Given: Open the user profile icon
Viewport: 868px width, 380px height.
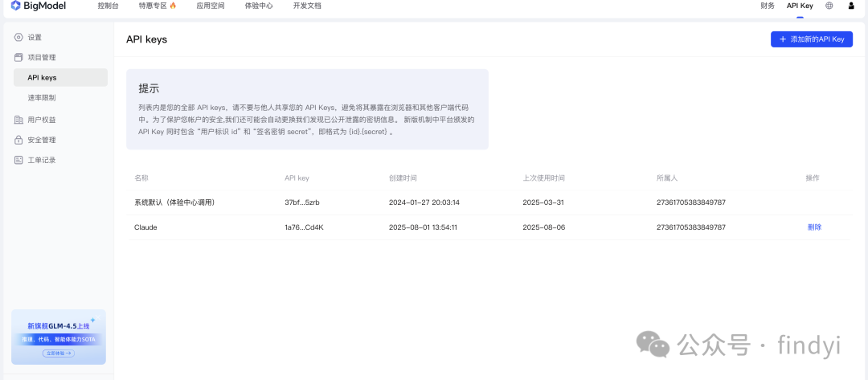Looking at the screenshot, I should pos(851,6).
